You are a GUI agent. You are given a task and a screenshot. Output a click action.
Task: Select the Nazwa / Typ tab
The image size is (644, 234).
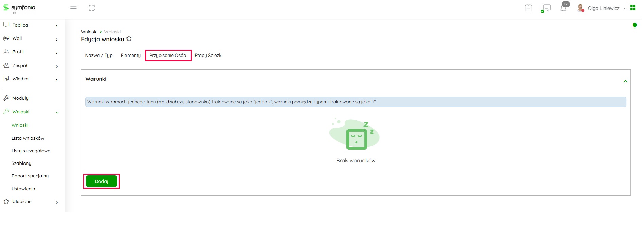pyautogui.click(x=99, y=56)
